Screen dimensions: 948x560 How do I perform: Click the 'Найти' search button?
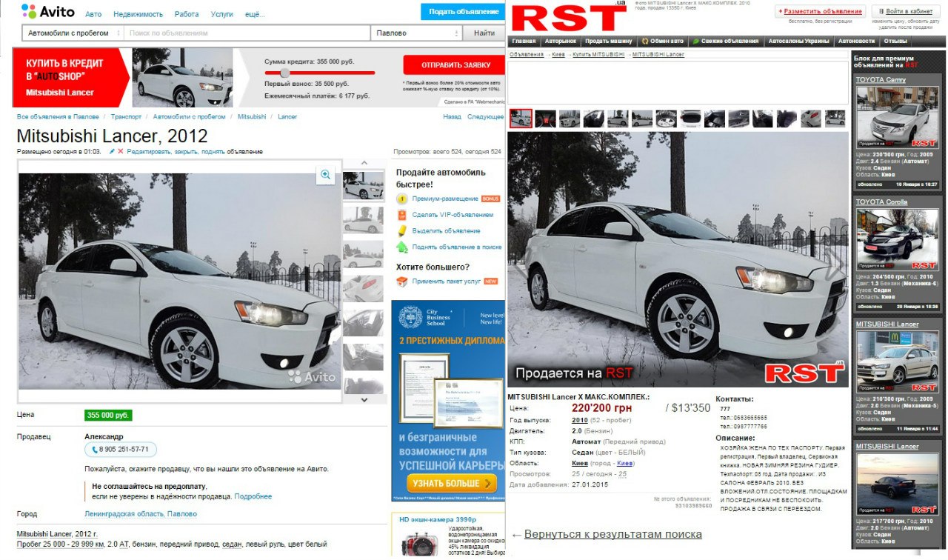[x=484, y=33]
